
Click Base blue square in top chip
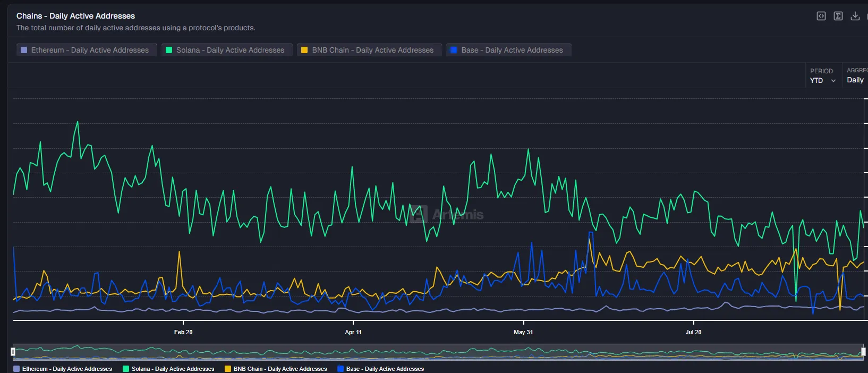454,50
